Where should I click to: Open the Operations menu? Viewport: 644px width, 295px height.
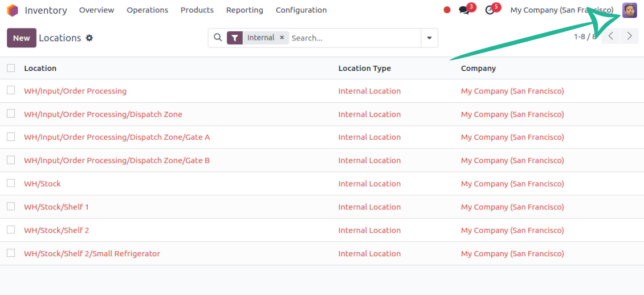147,10
